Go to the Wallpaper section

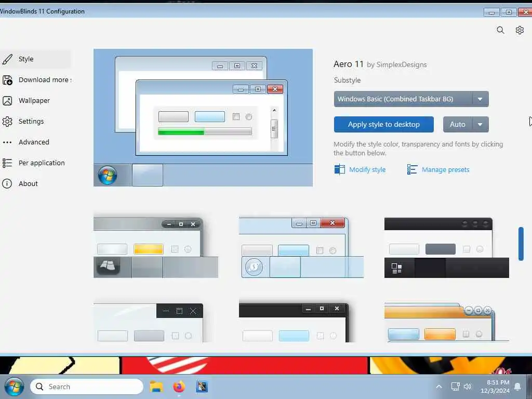click(x=36, y=101)
